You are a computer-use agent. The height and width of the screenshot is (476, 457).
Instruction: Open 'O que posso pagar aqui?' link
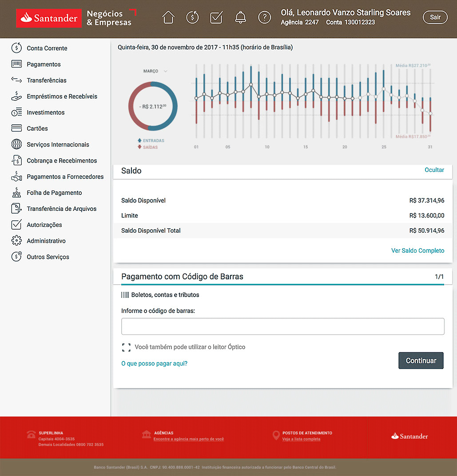click(154, 364)
